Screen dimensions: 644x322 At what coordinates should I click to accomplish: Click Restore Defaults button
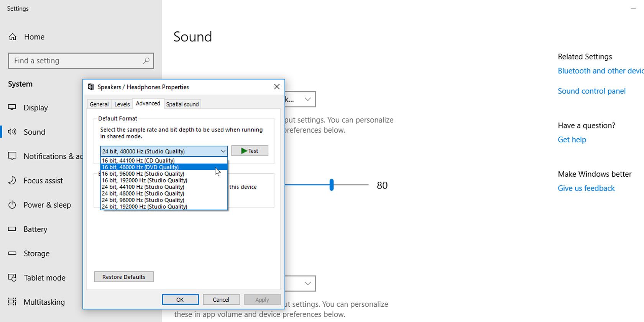point(124,277)
